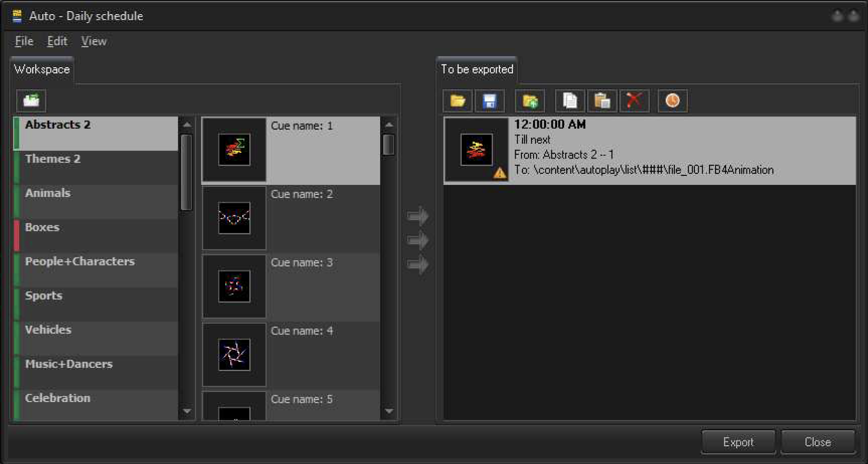The height and width of the screenshot is (464, 868).
Task: Click the Export button
Action: (x=738, y=442)
